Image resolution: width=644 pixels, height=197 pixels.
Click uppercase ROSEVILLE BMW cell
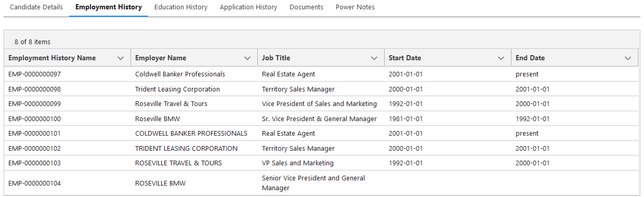click(x=160, y=183)
